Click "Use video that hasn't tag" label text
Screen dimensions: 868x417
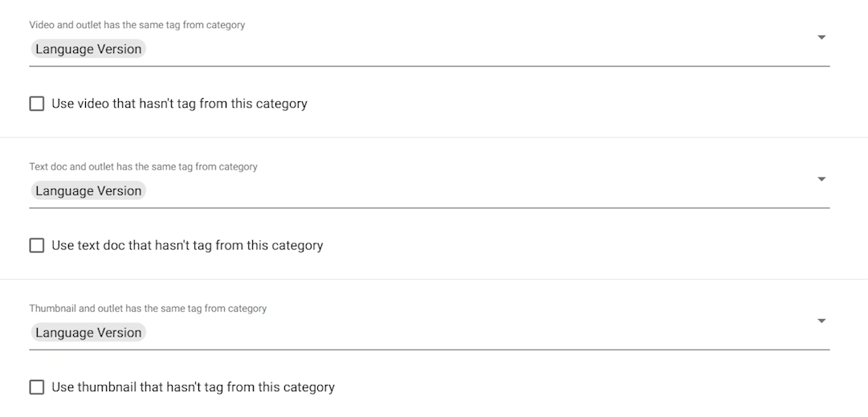pyautogui.click(x=179, y=104)
